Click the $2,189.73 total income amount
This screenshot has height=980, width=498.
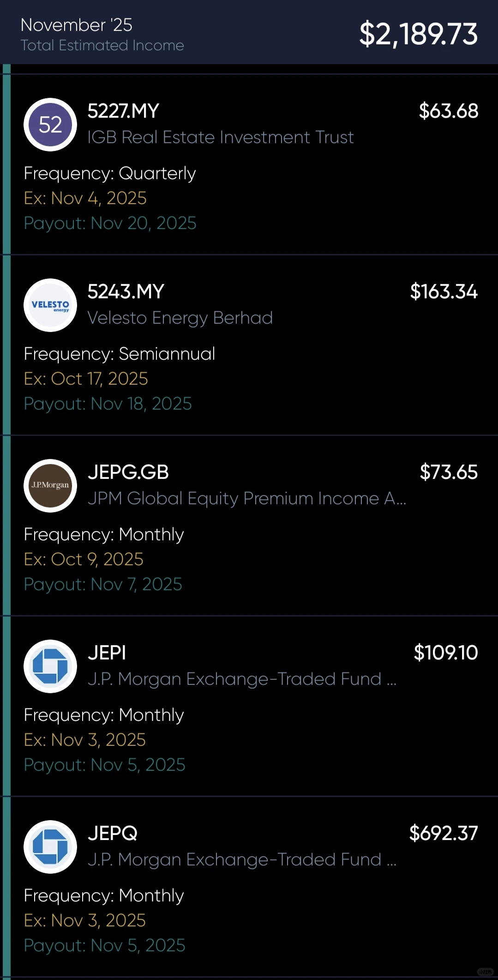click(x=418, y=34)
